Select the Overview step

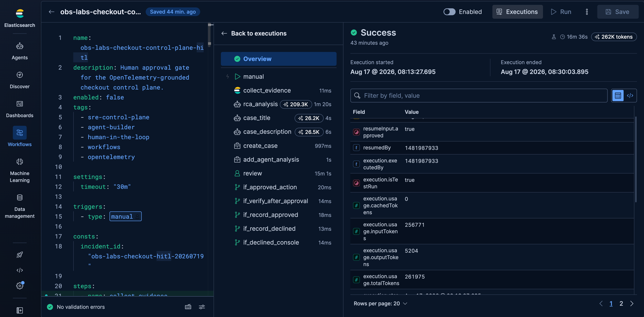point(279,59)
